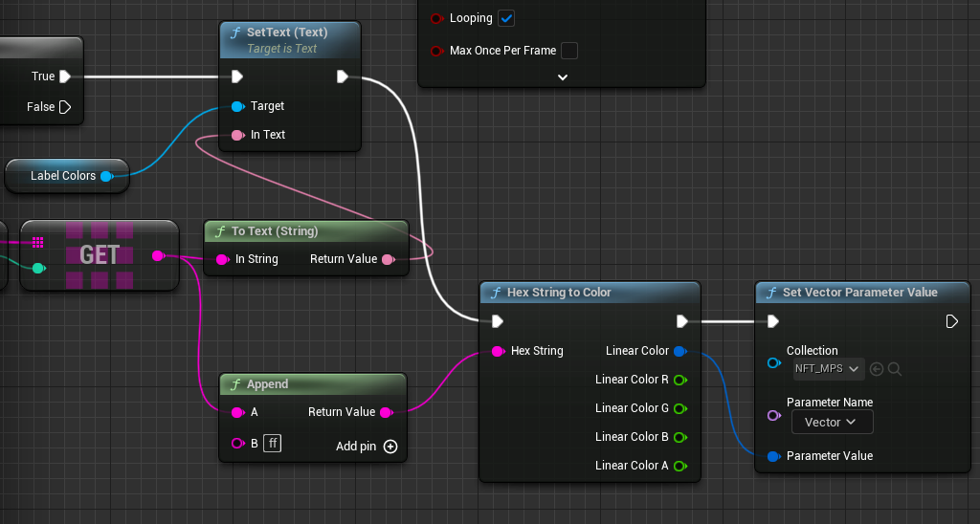Click the GET node array input pin

(37, 242)
